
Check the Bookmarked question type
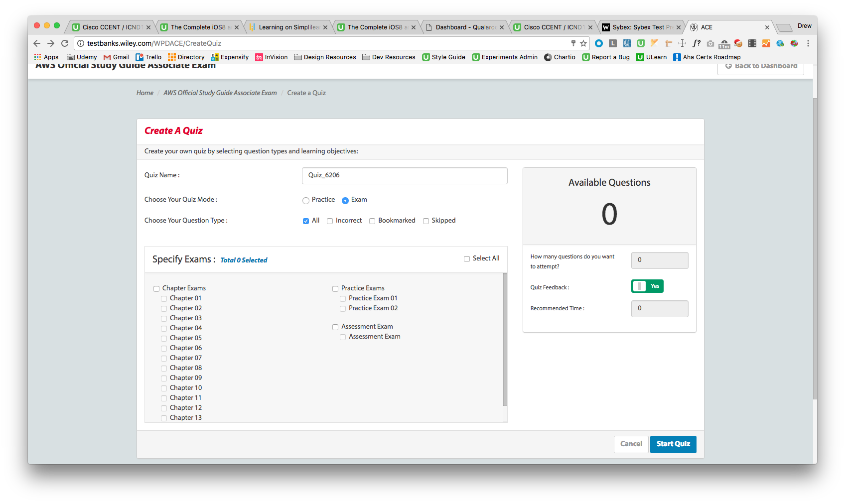coord(372,221)
